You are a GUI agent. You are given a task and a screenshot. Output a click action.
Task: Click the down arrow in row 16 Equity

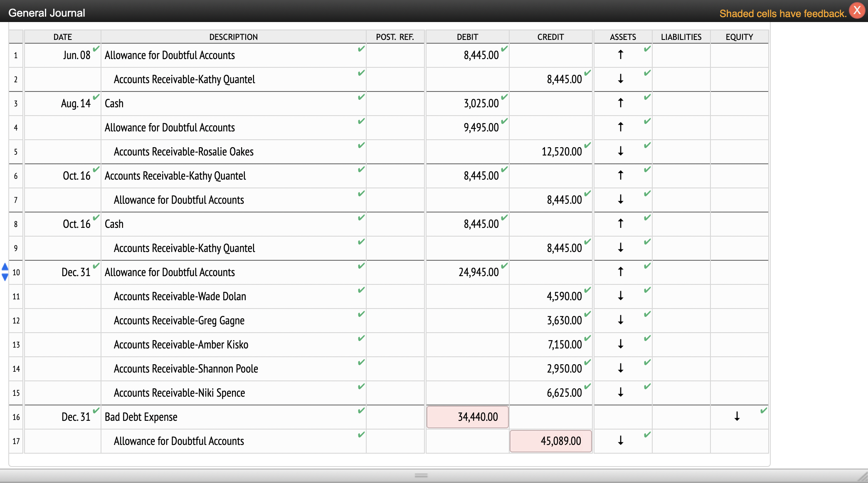pyautogui.click(x=737, y=416)
